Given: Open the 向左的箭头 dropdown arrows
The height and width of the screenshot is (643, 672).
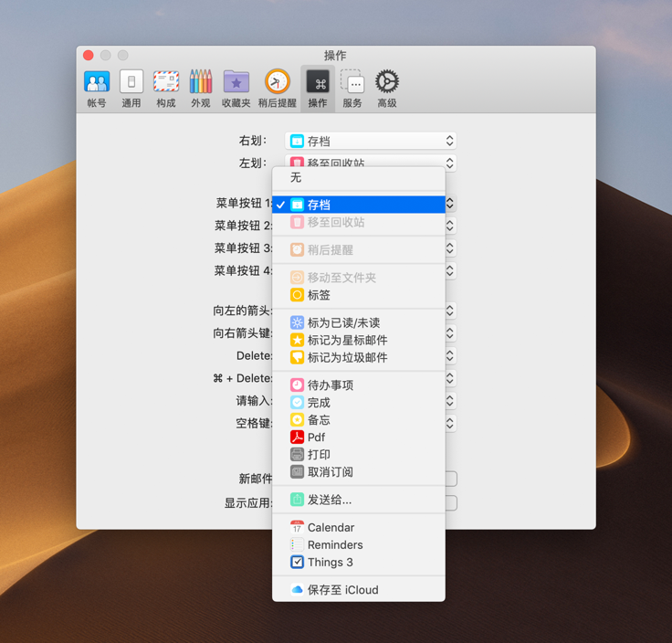Looking at the screenshot, I should click(449, 311).
